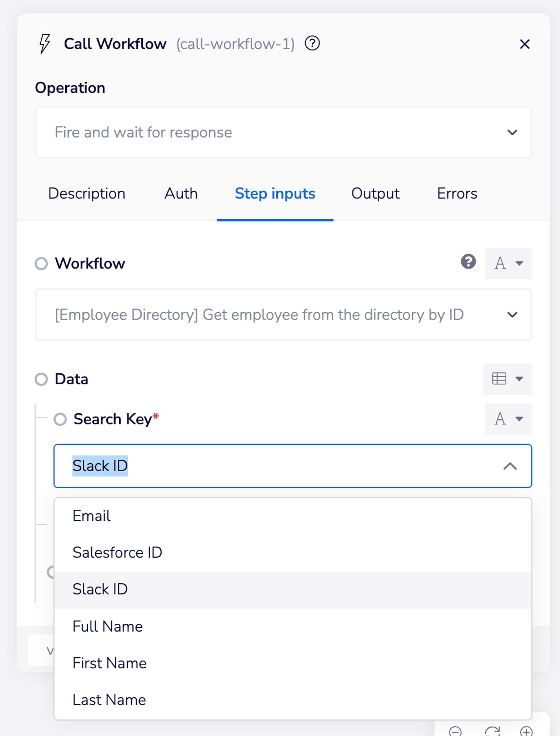Expand the Operation dropdown

pos(283,133)
